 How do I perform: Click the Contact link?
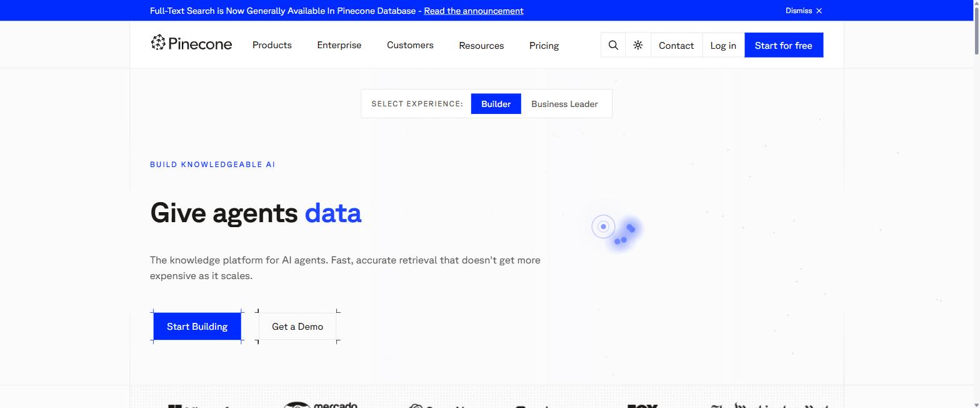click(676, 45)
